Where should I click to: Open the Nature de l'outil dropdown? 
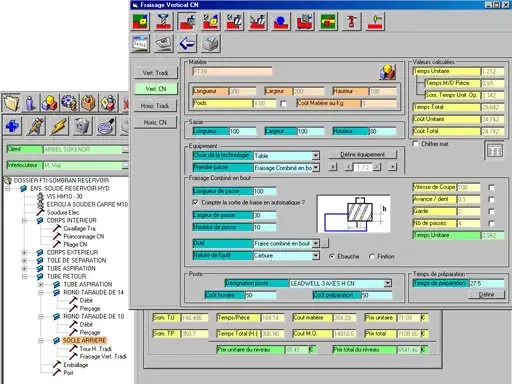(x=316, y=256)
